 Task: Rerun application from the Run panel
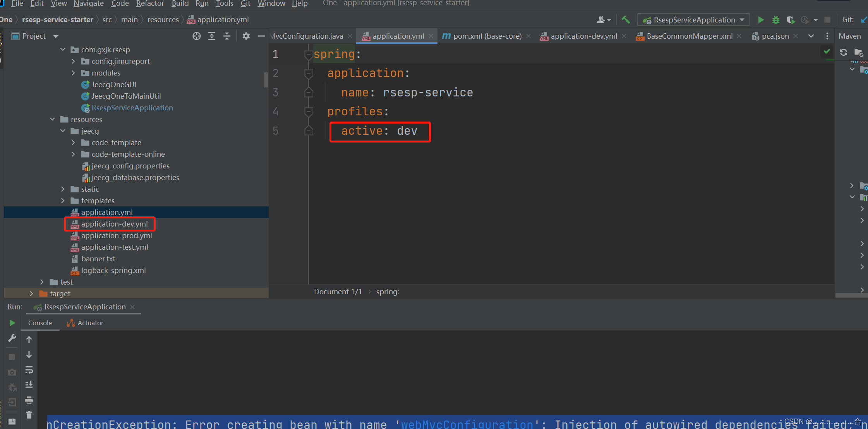tap(12, 323)
